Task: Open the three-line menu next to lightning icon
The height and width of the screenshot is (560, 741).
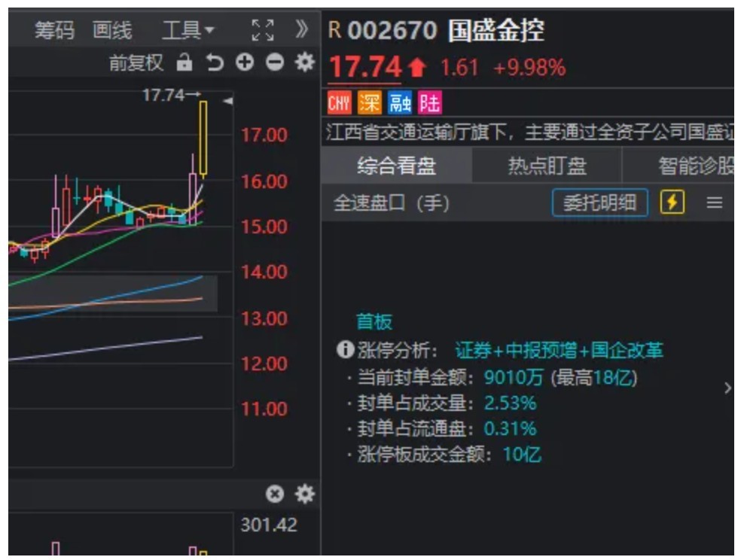Action: (714, 202)
